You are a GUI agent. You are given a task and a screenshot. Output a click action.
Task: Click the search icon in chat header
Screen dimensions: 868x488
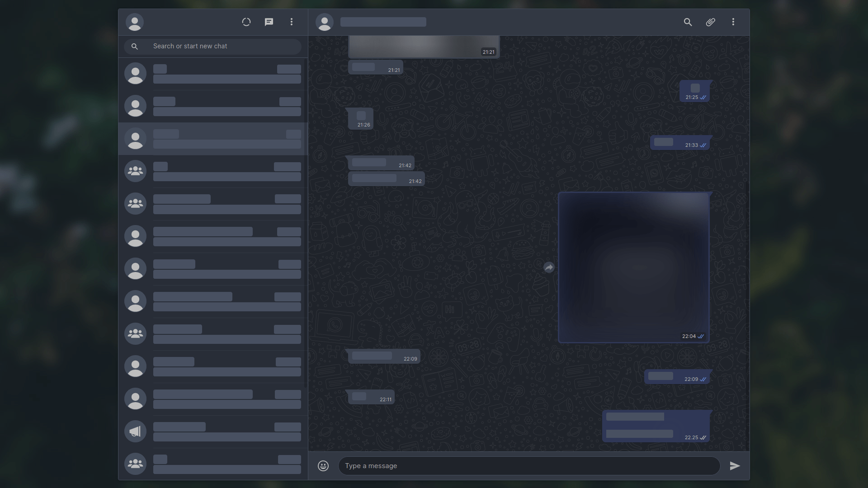[688, 22]
